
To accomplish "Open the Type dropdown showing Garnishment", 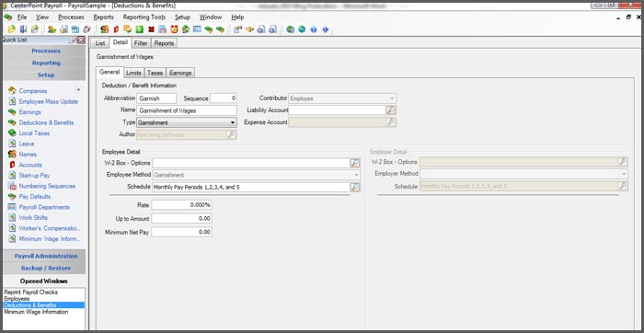I will (x=233, y=122).
